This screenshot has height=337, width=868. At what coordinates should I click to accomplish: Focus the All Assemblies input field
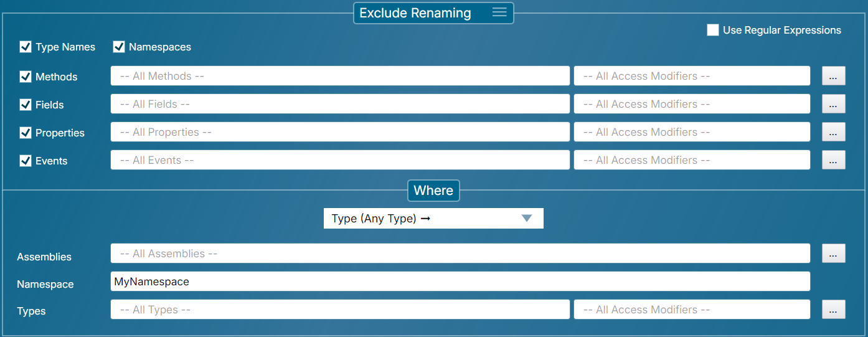(460, 254)
